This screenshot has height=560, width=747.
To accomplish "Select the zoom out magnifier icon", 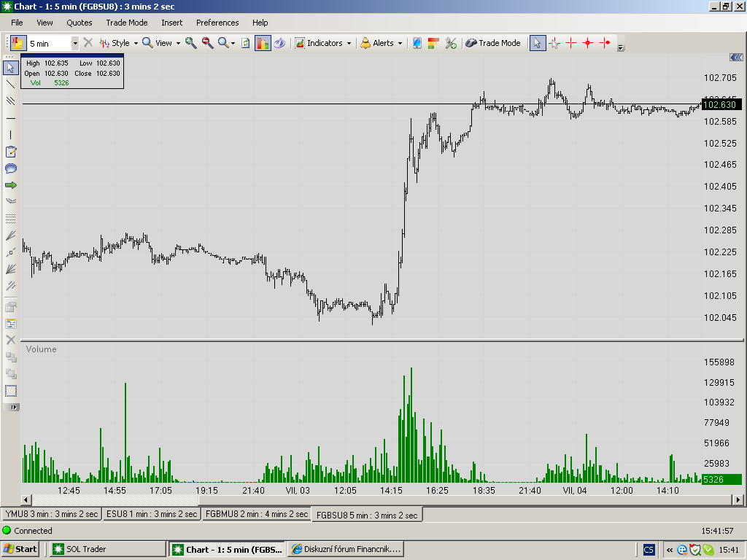I will pos(207,43).
